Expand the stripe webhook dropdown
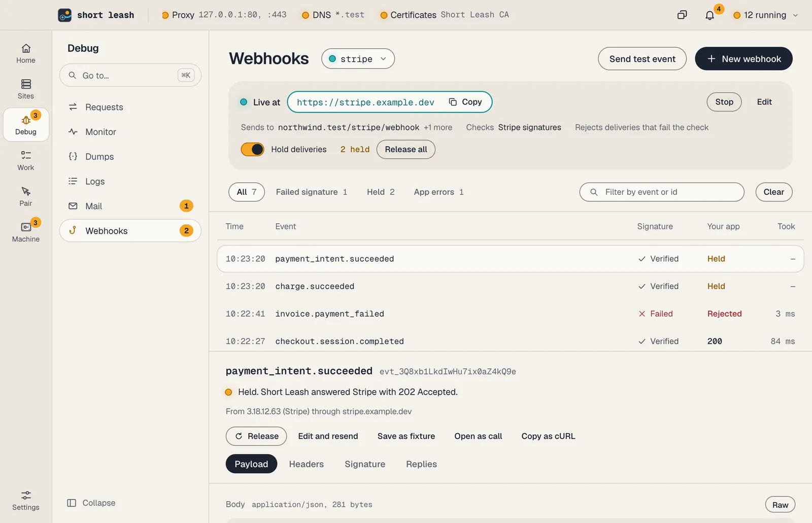Viewport: 812px width, 523px height. click(x=358, y=59)
